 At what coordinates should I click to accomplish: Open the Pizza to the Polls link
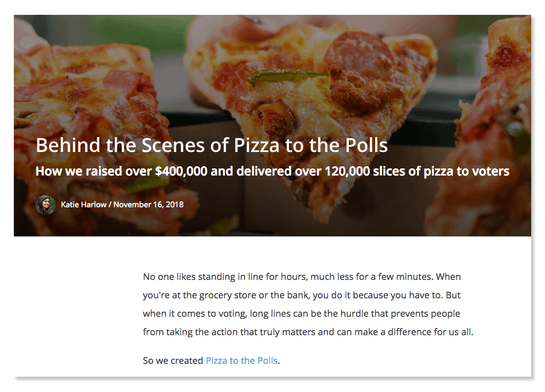click(241, 361)
